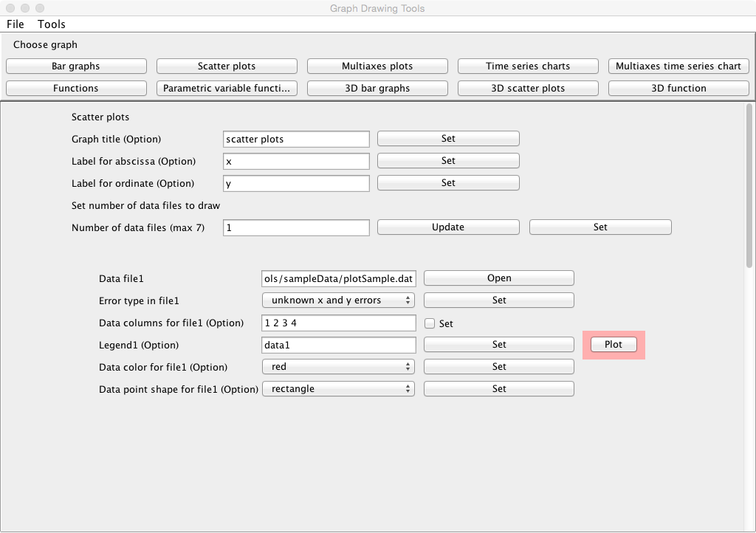
Task: Click the Data file1 path field
Action: click(x=338, y=279)
